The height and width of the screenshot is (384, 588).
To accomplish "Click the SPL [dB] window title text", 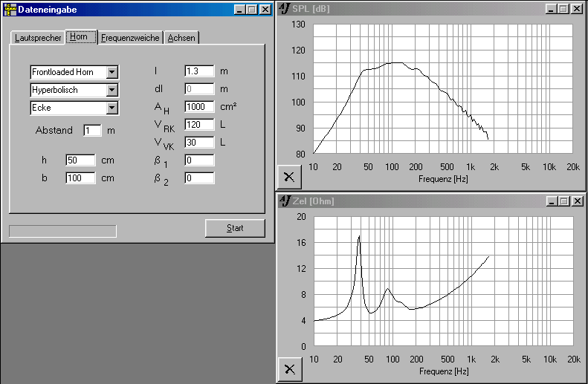I will click(311, 9).
